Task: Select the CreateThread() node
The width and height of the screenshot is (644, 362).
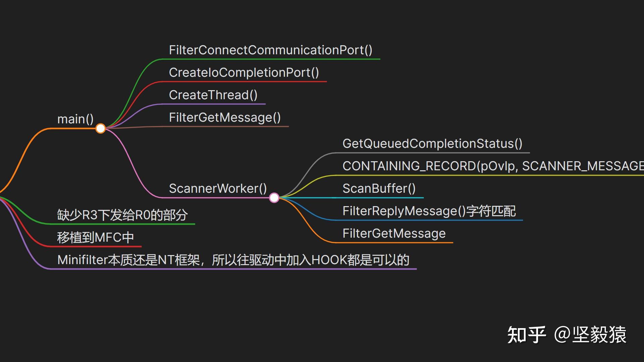Action: 213,95
